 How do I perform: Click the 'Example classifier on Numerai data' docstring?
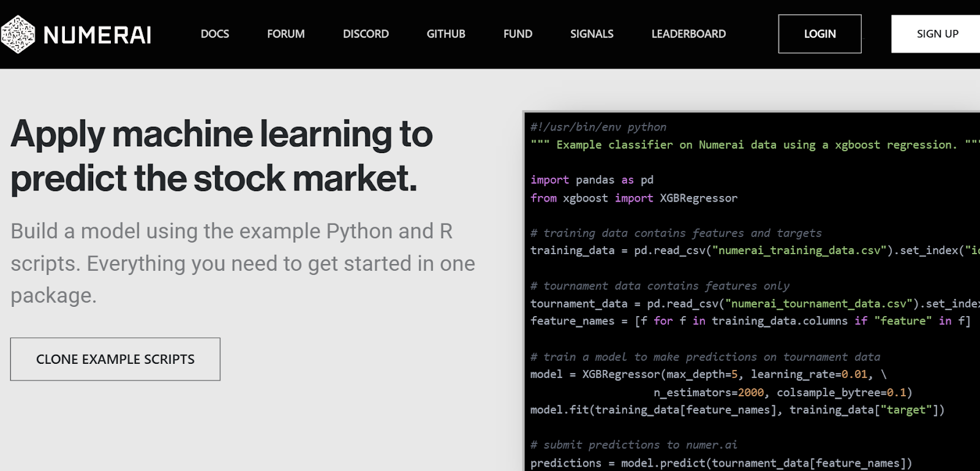(755, 145)
